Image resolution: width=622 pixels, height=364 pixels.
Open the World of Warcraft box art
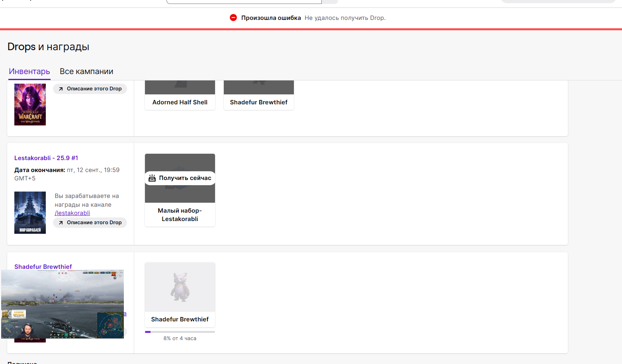30,104
